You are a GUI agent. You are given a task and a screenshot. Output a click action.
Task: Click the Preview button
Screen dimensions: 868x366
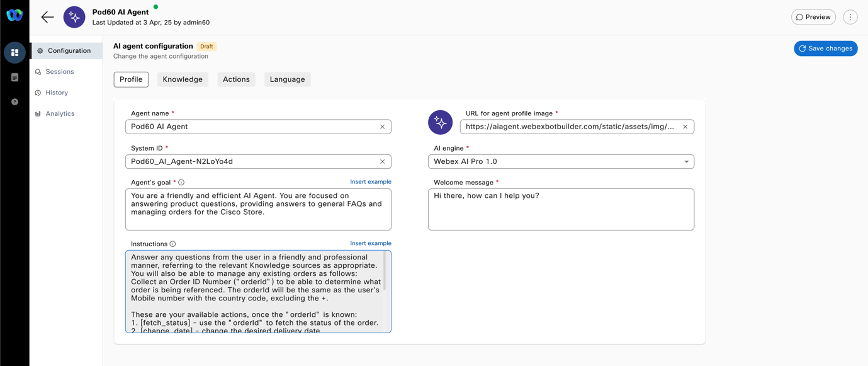point(813,17)
